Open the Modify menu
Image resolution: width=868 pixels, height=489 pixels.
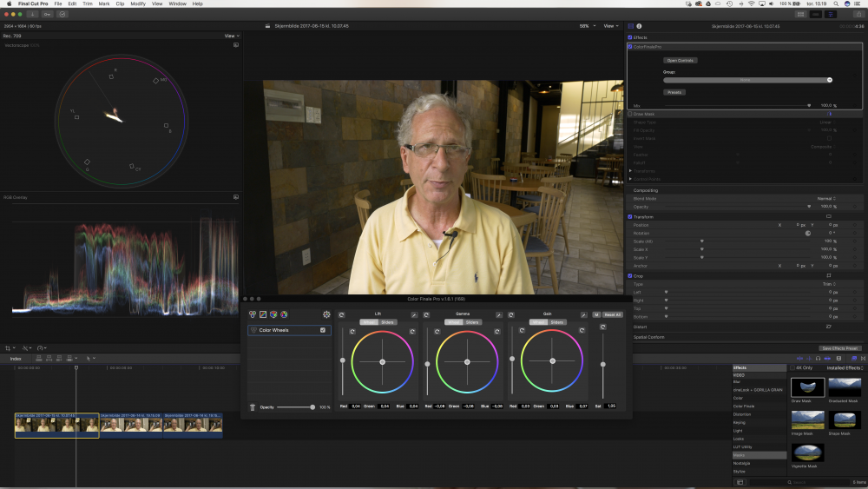(138, 3)
